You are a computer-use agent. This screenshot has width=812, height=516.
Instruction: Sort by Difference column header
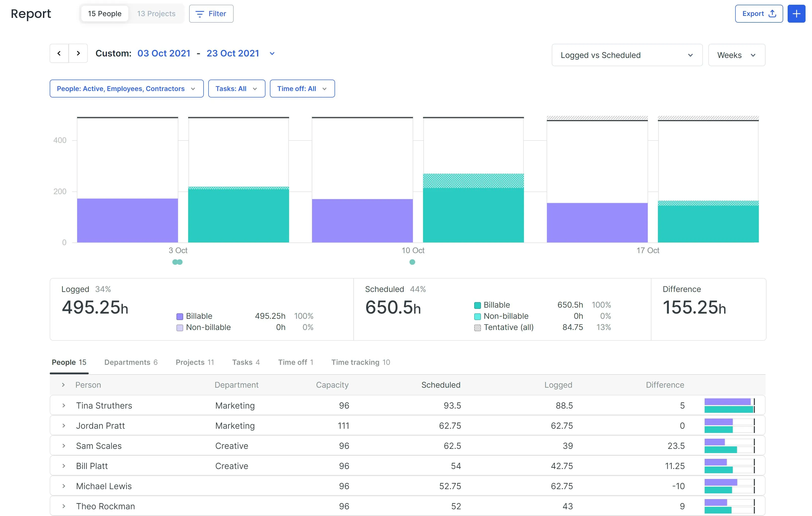665,385
